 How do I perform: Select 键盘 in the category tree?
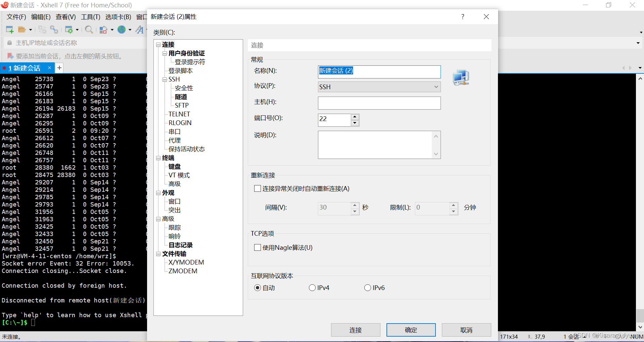point(175,167)
